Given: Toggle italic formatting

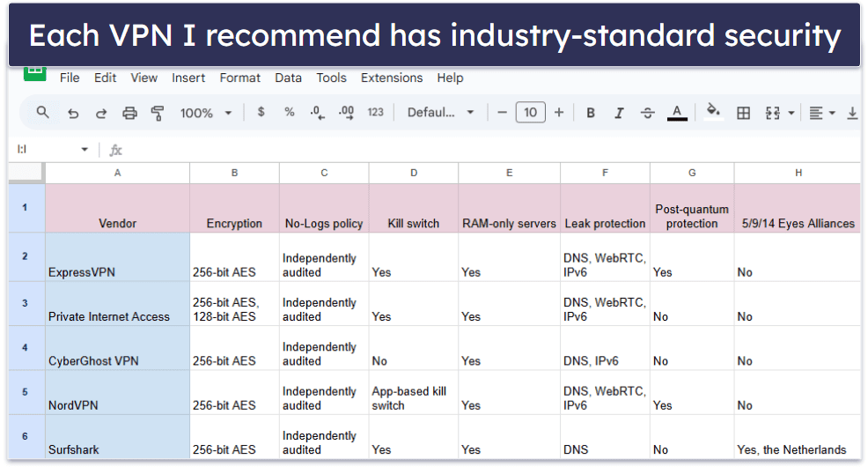Looking at the screenshot, I should (x=619, y=113).
